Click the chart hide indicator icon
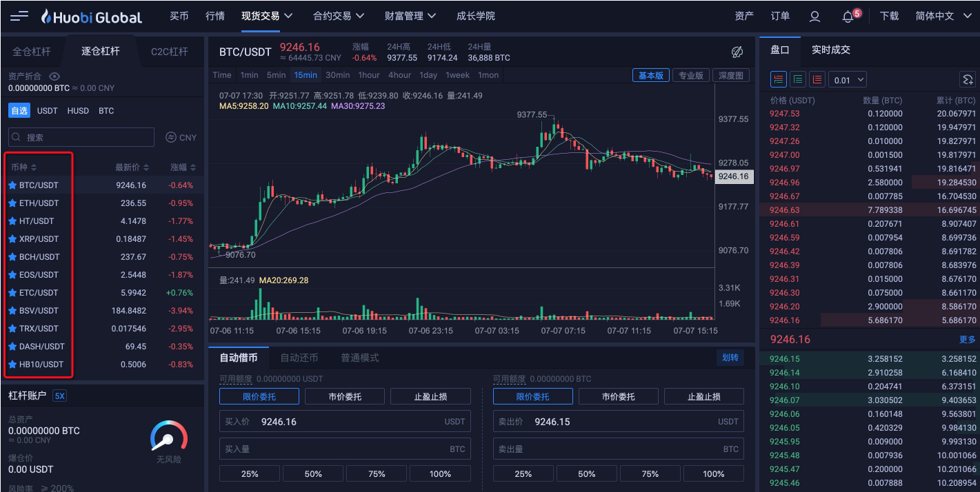 click(737, 52)
